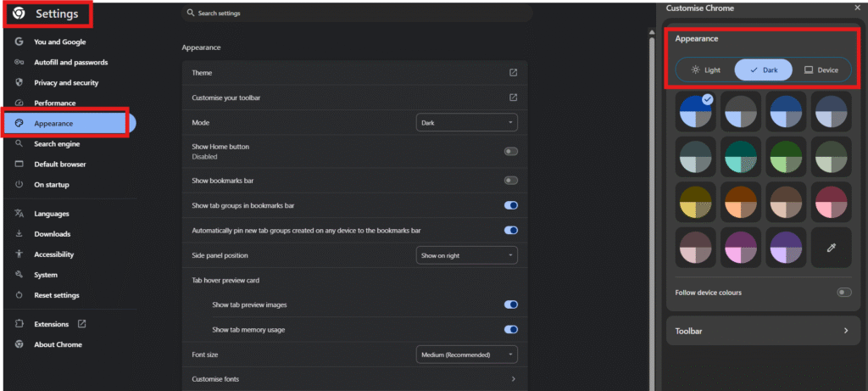Open the Extensions page link

click(52, 324)
